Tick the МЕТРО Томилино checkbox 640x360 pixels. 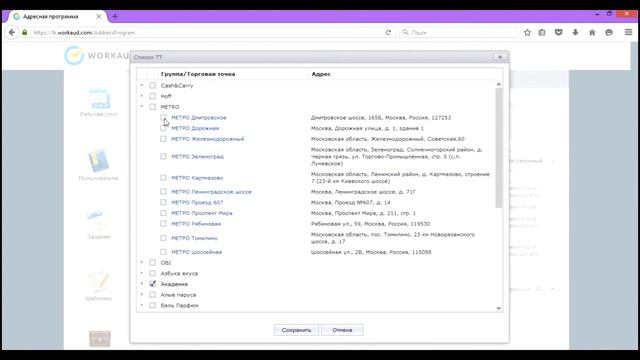pyautogui.click(x=163, y=238)
